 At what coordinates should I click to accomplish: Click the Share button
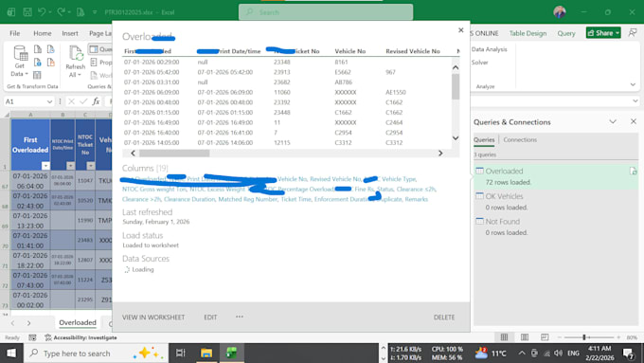coord(603,33)
